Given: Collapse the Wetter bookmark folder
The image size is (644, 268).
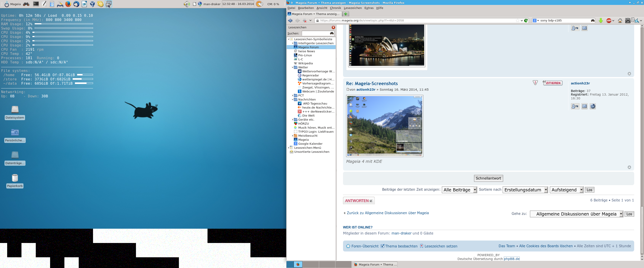Looking at the screenshot, I should [x=292, y=67].
